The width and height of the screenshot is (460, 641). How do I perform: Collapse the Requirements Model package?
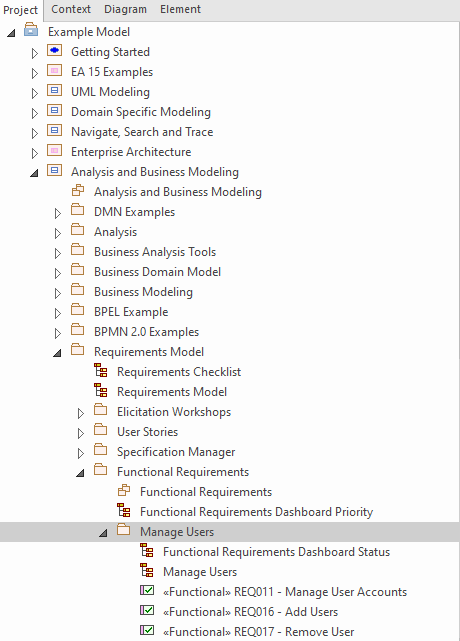point(58,353)
